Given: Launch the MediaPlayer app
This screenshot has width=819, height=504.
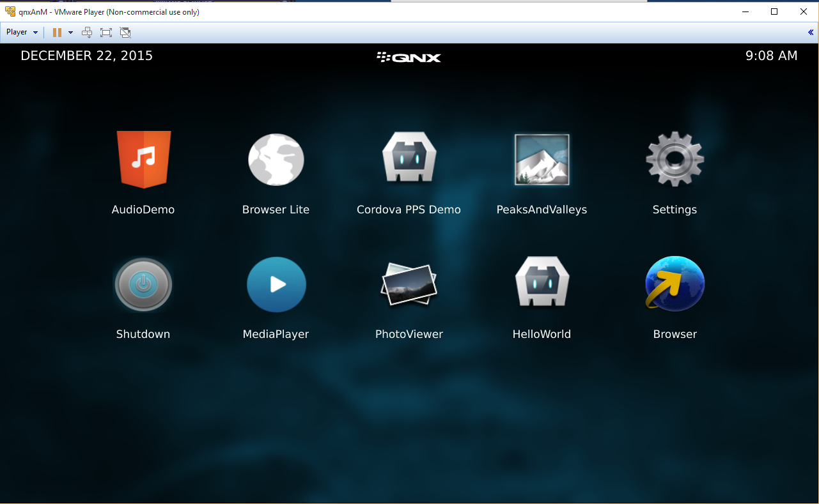Looking at the screenshot, I should coord(276,285).
